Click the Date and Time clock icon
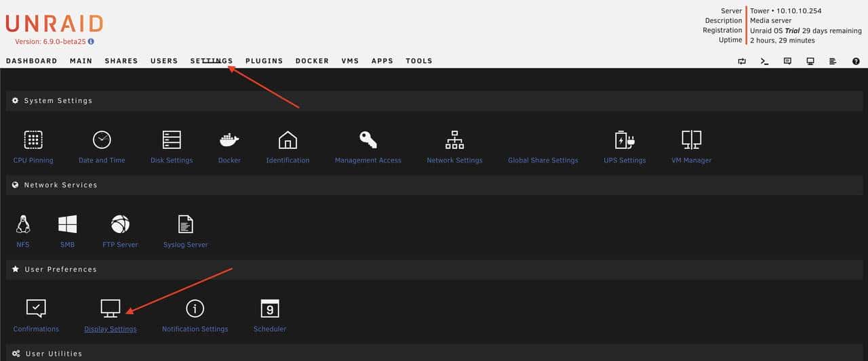 102,140
